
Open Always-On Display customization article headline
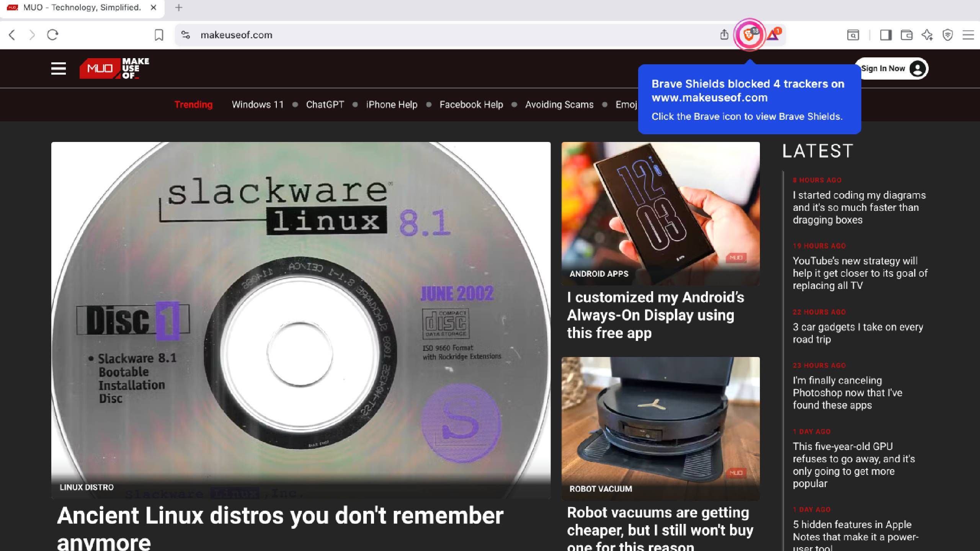pos(655,315)
